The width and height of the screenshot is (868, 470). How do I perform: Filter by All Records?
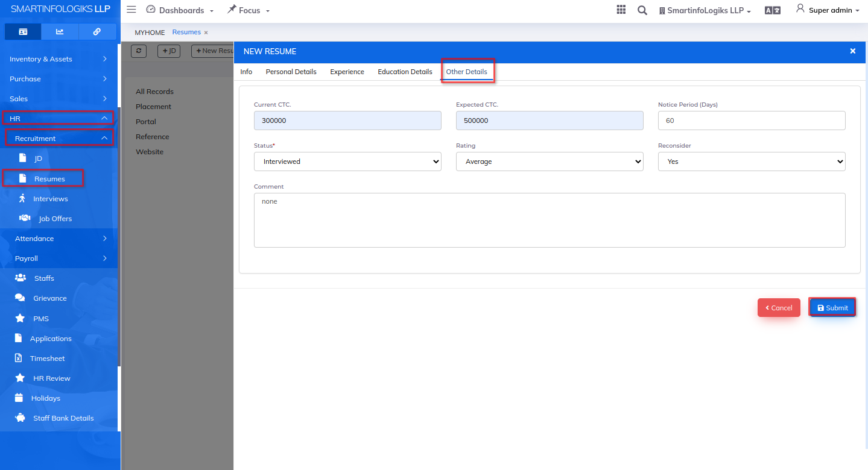[x=154, y=92]
